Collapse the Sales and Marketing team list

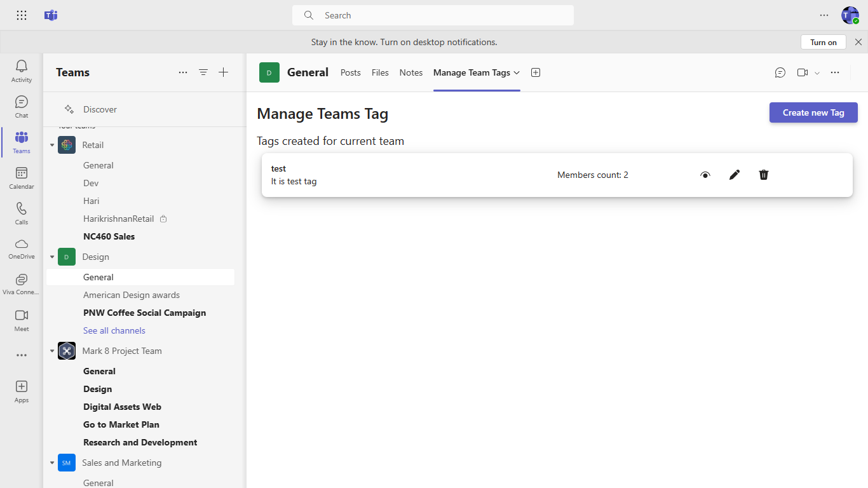point(52,463)
